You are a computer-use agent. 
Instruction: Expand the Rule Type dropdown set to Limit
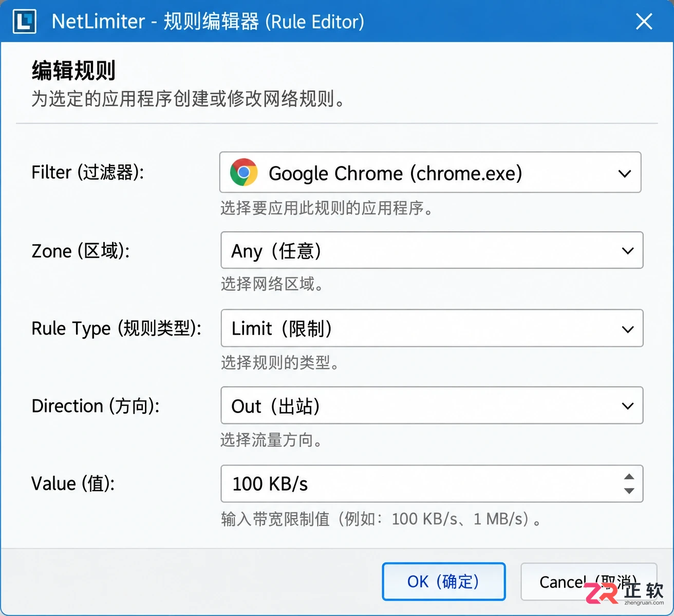pyautogui.click(x=432, y=328)
